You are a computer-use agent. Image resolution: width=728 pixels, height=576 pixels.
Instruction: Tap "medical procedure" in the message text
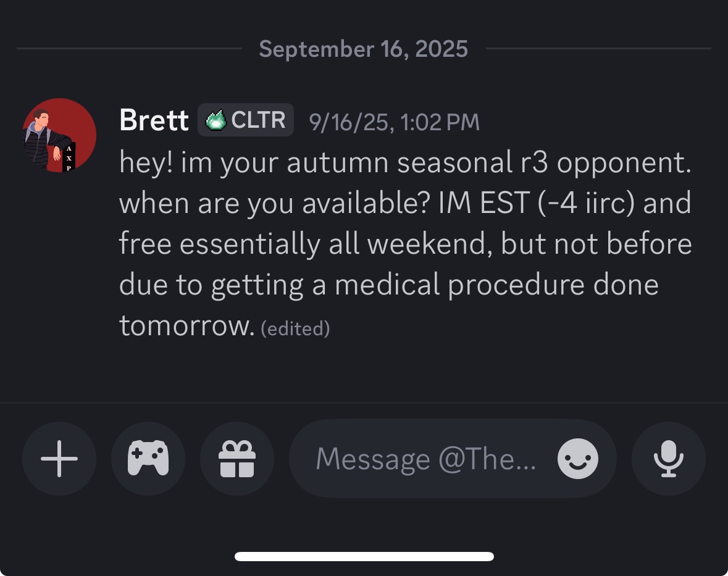pos(445,285)
